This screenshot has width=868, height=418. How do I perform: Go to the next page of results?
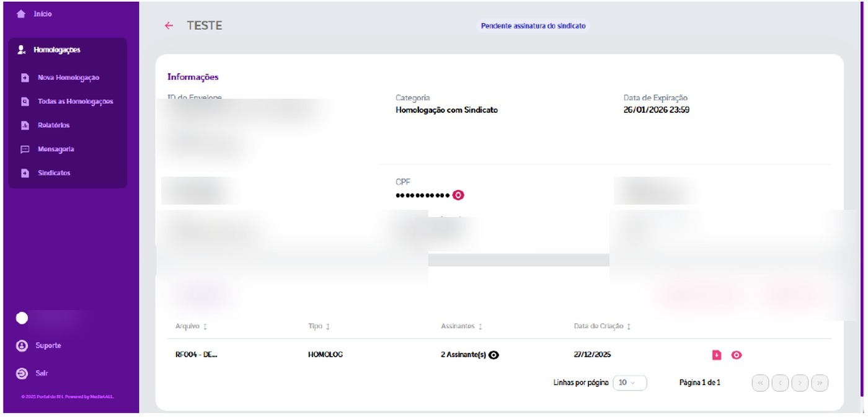click(800, 383)
